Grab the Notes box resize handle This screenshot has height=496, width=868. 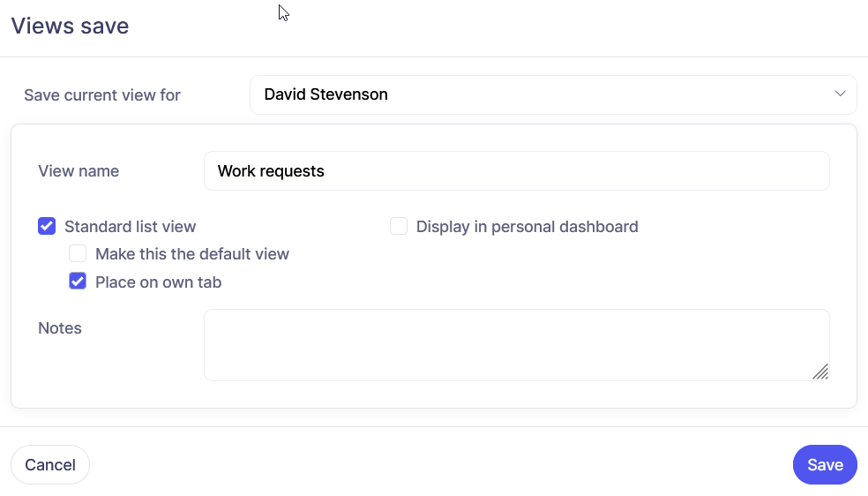click(x=820, y=372)
